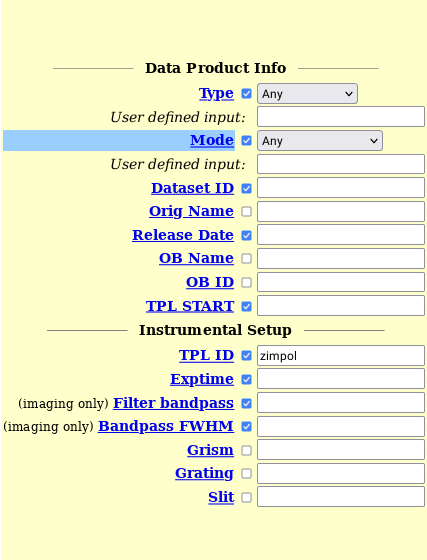Click the TPL START text field
Viewport: 427px width, 560px height.
(x=341, y=306)
